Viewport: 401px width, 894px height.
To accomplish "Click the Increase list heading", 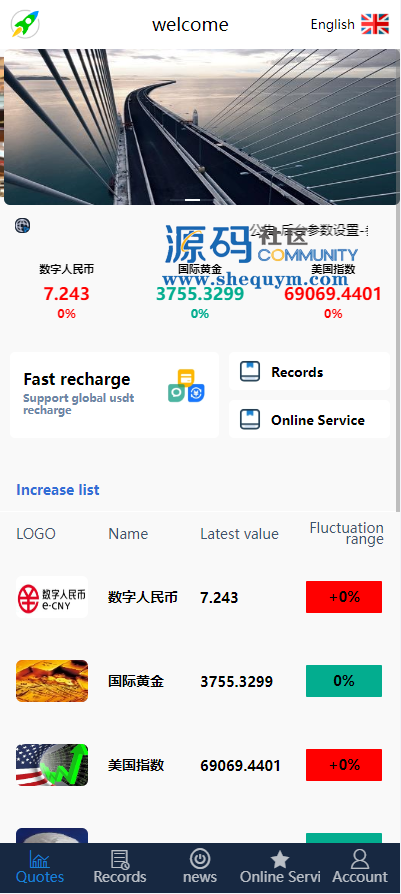I will click(58, 490).
